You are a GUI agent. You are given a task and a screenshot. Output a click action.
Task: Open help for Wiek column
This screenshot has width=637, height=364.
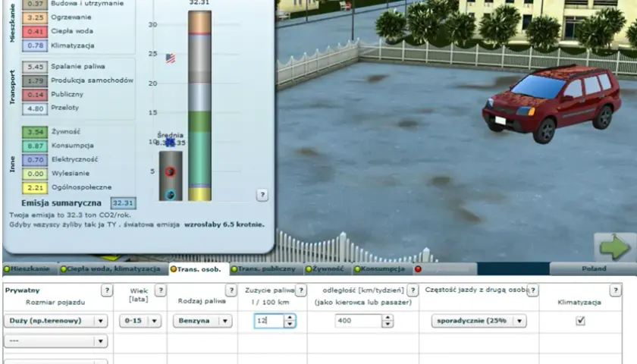(x=161, y=290)
